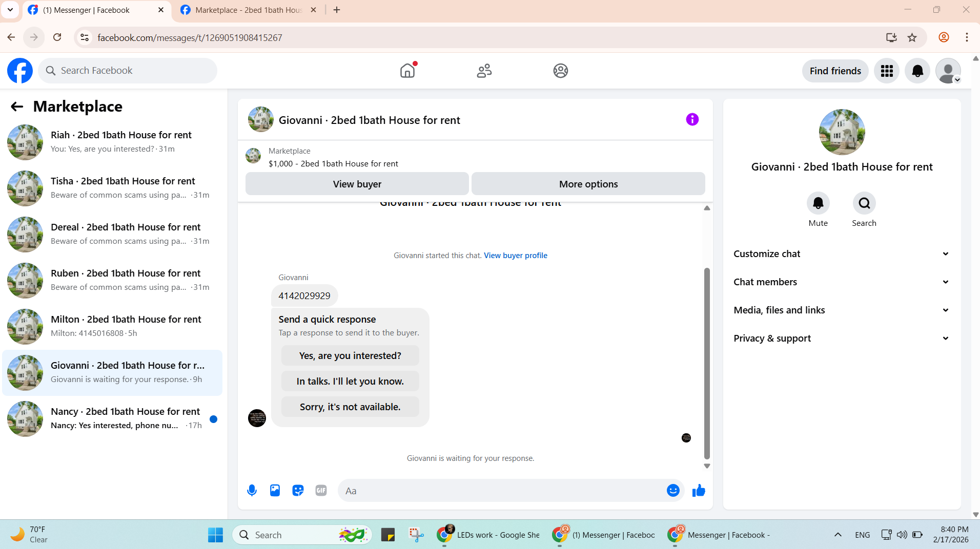Open volume control in system tray
The width and height of the screenshot is (980, 549).
(902, 535)
